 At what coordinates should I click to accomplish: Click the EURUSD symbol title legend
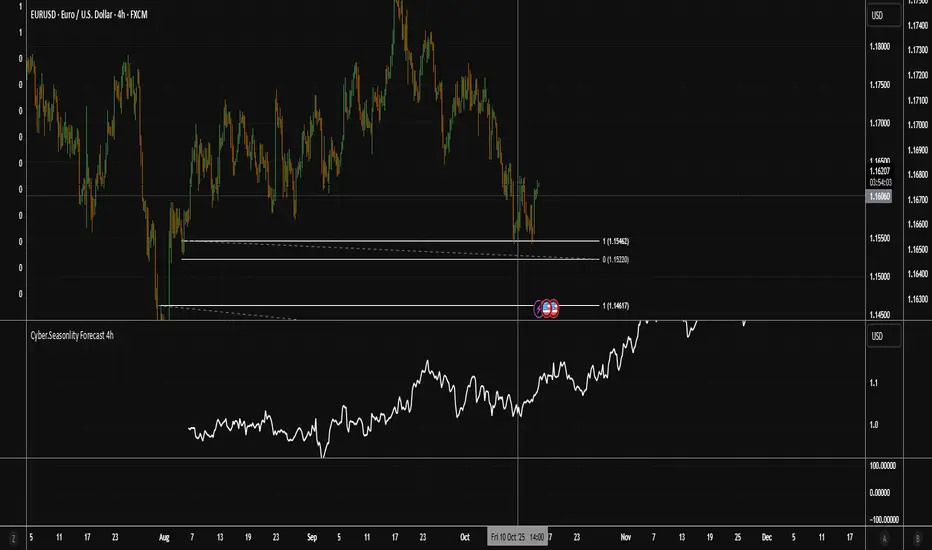click(89, 14)
